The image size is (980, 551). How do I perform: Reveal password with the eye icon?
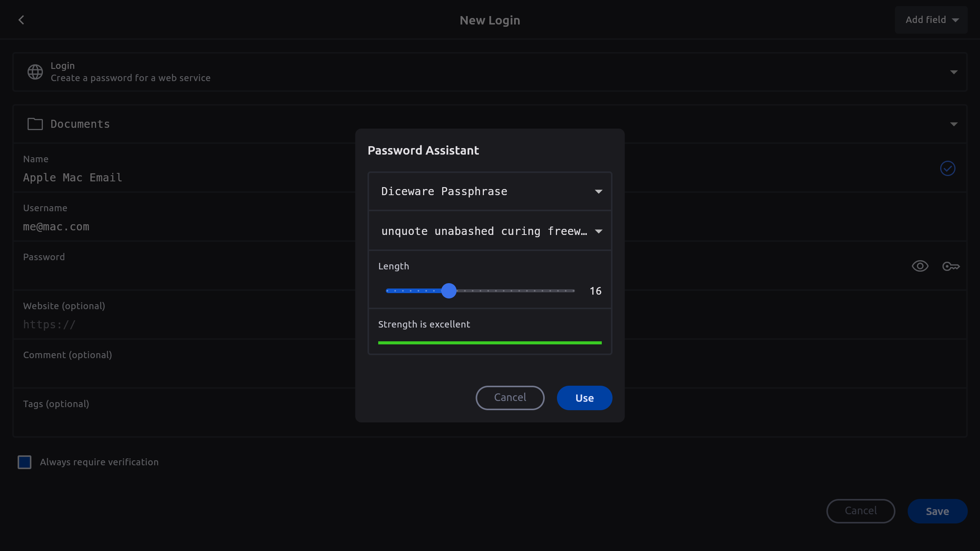[x=920, y=266]
